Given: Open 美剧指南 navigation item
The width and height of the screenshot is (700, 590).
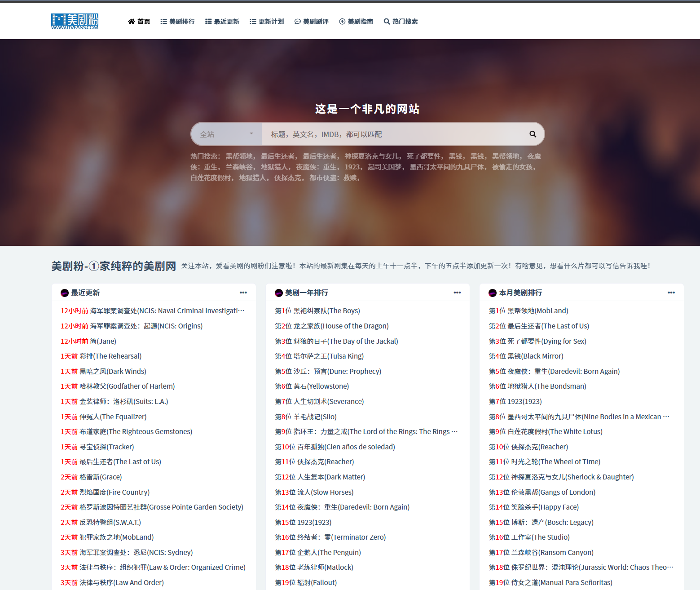Looking at the screenshot, I should 356,22.
